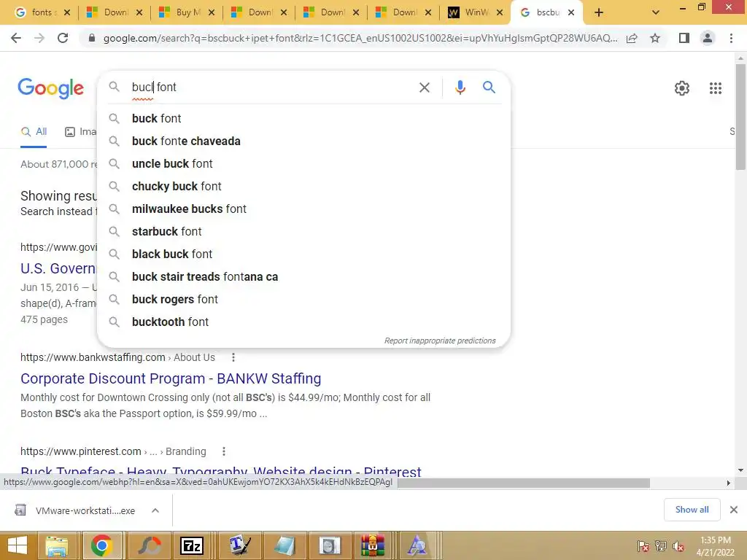Choose suggestion 'starbuck font'
The height and width of the screenshot is (560, 747).
(303, 231)
